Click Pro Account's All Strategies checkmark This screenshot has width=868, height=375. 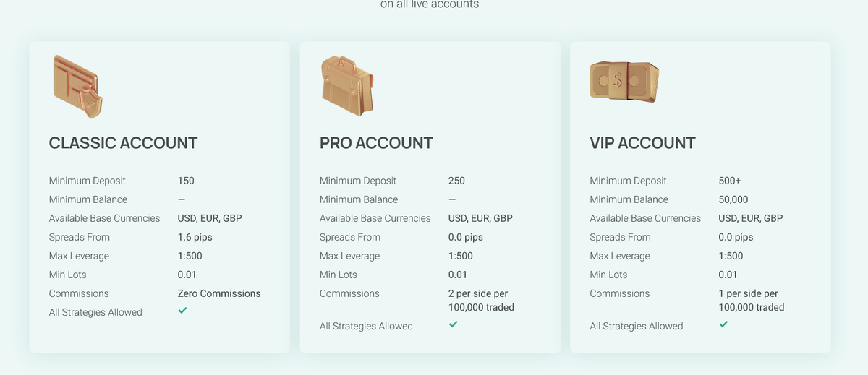(453, 324)
